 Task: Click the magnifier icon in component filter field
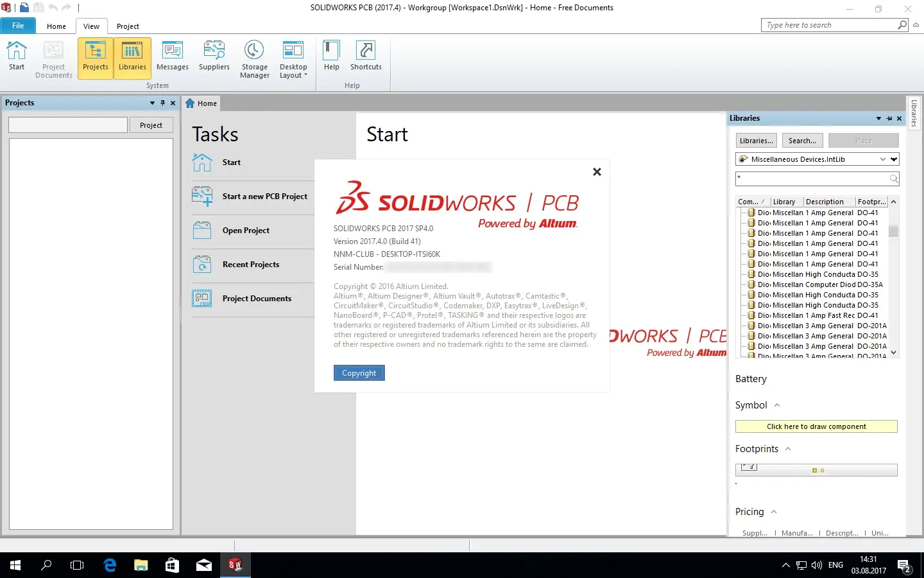pyautogui.click(x=893, y=179)
